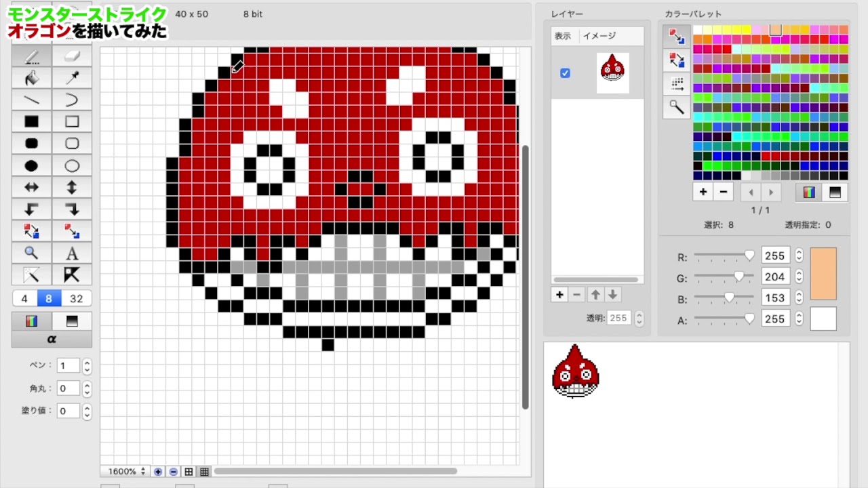Viewport: 868px width, 488px height.
Task: Select the outlined rounded rectangle tool
Action: pos(72,144)
